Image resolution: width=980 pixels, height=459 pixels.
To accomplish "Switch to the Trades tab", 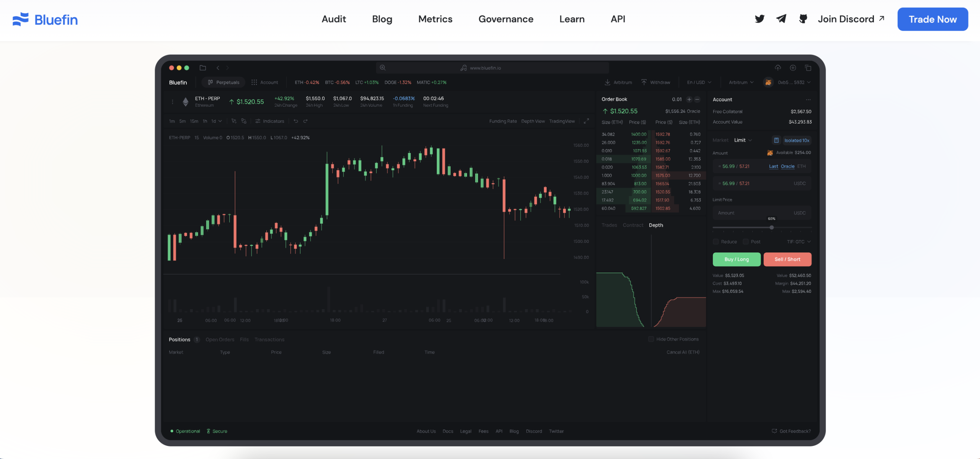I will click(609, 225).
